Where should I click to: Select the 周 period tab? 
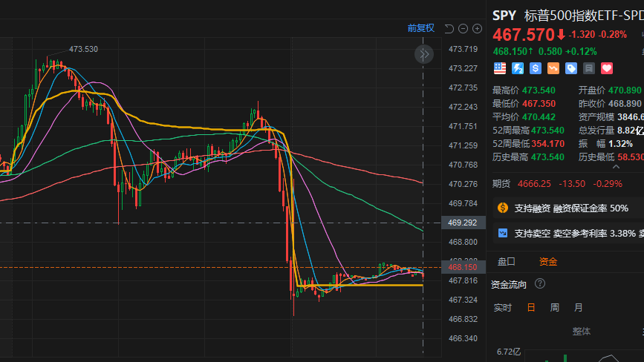[x=554, y=307]
